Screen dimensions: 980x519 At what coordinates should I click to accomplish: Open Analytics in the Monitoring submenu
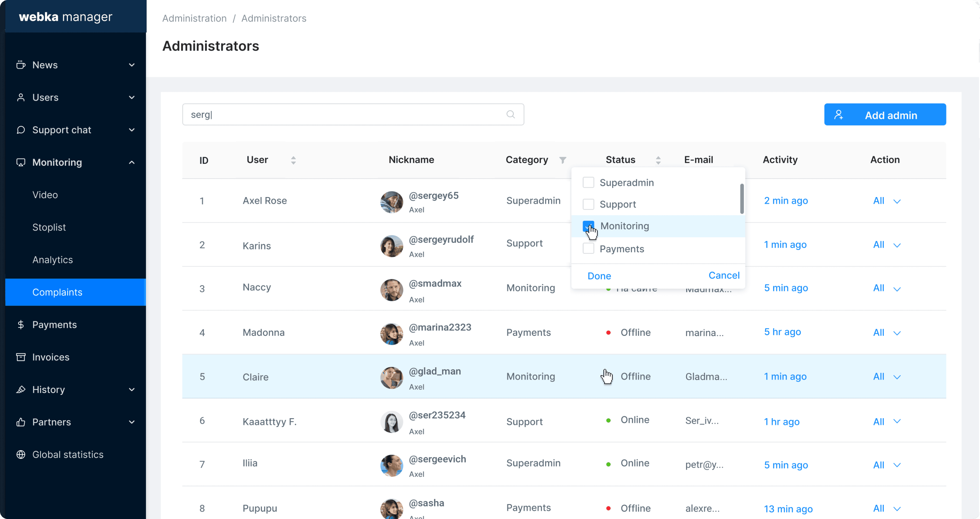pyautogui.click(x=53, y=259)
